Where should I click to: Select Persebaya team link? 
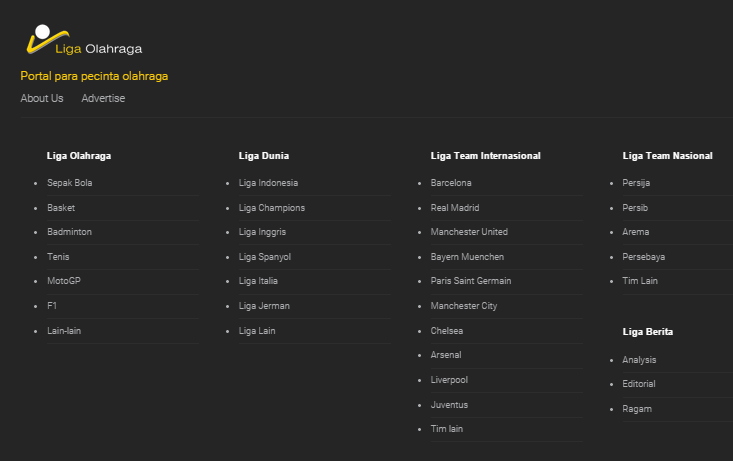(x=643, y=257)
